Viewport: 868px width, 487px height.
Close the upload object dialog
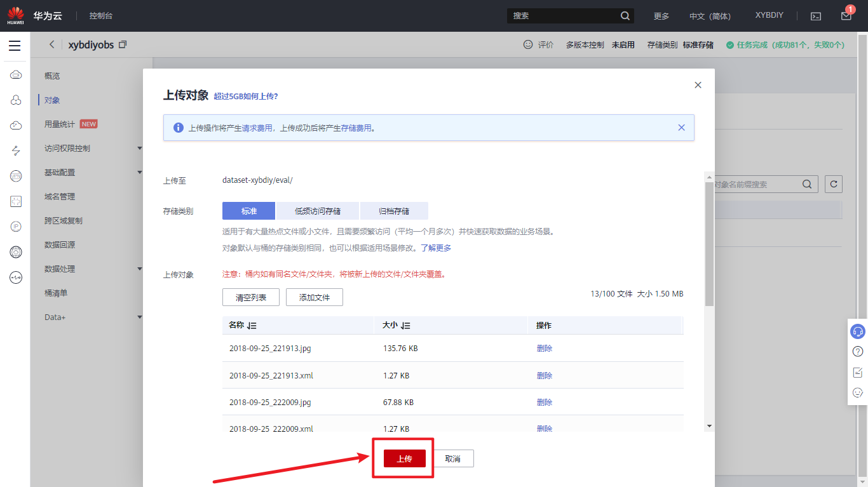tap(698, 85)
